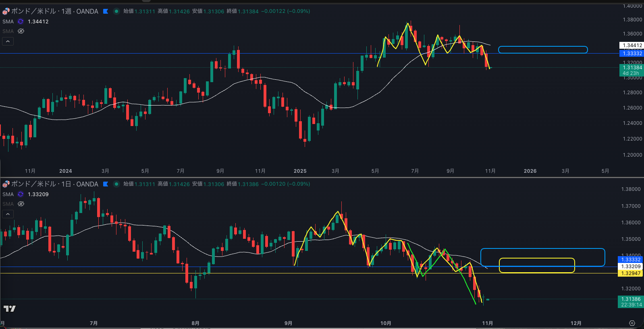The image size is (644, 329).
Task: Collapse the daily chart indicator legend
Action: (8, 214)
